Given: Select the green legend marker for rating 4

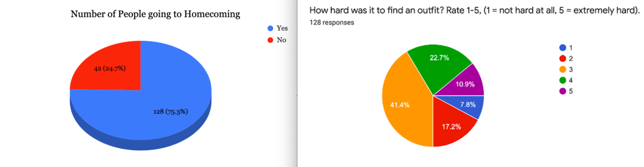Looking at the screenshot, I should pyautogui.click(x=563, y=80).
